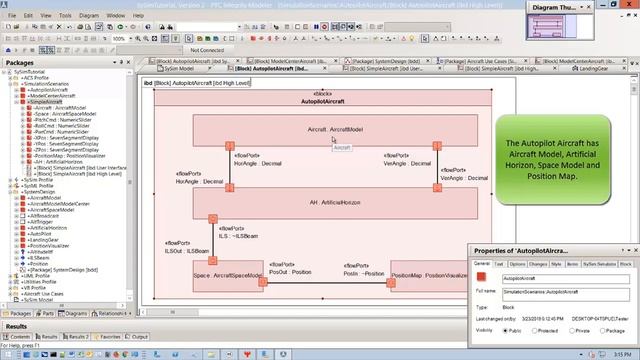
Task: Select AutoPilot in SystemDesign tree
Action: (40, 234)
